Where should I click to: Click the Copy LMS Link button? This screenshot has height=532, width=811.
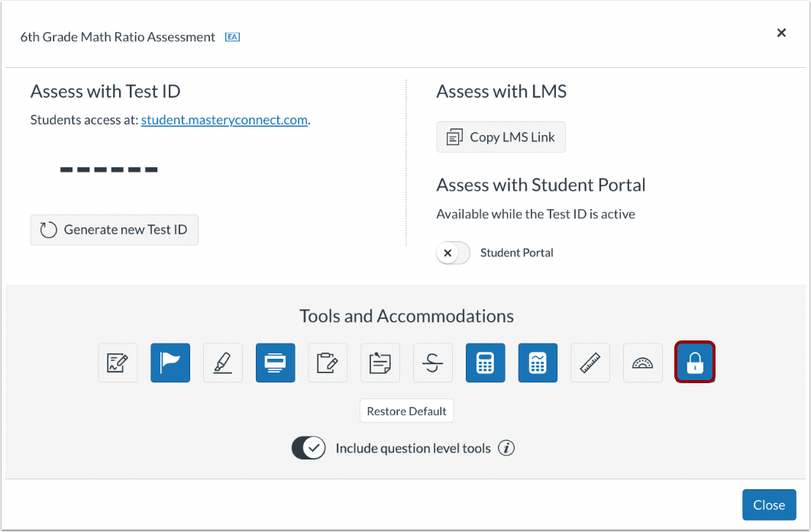click(x=501, y=137)
